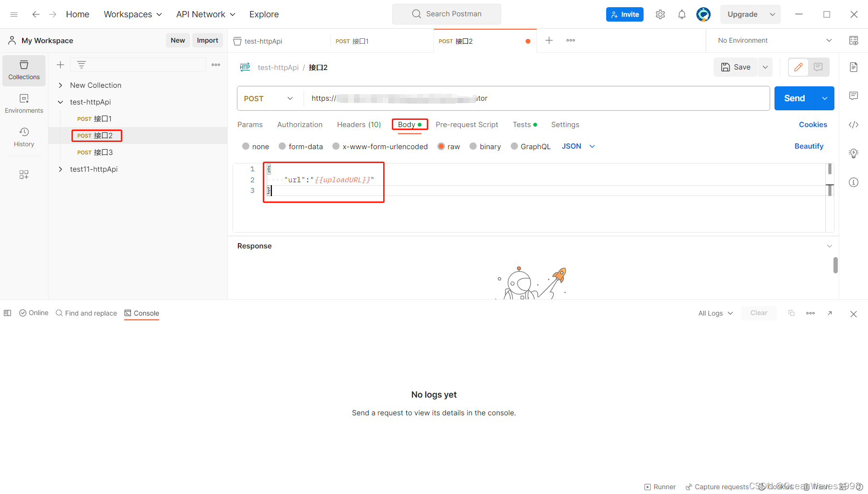Open the notifications bell

(682, 14)
